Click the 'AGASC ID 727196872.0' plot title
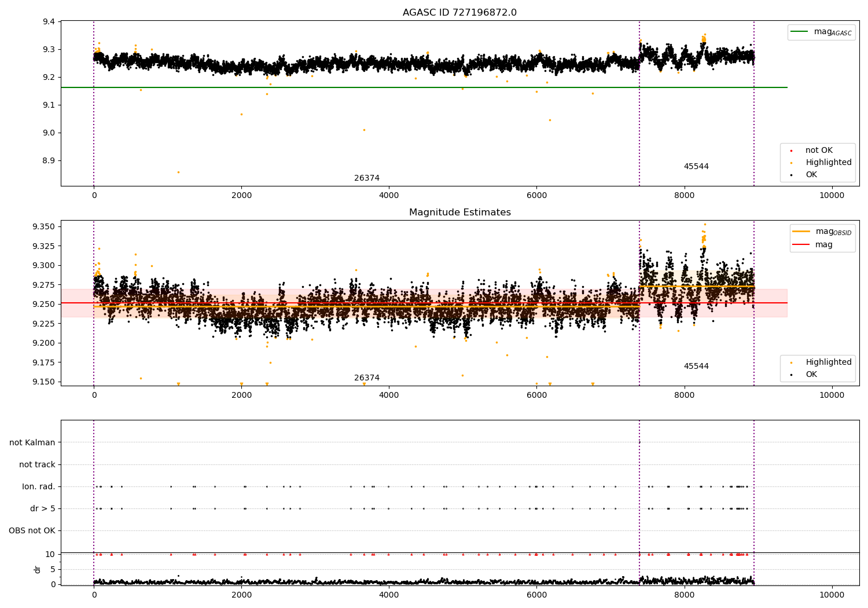Image resolution: width=868 pixels, height=608 pixels. 459,13
